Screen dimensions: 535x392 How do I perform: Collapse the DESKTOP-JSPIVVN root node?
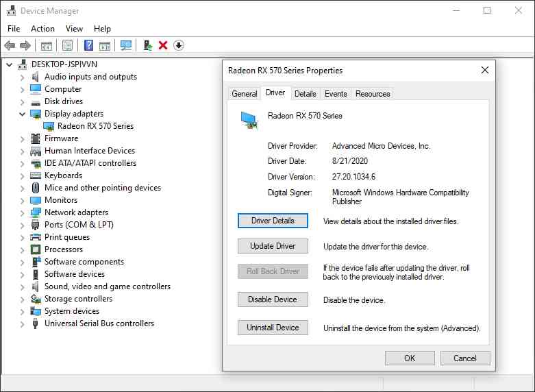pyautogui.click(x=9, y=64)
